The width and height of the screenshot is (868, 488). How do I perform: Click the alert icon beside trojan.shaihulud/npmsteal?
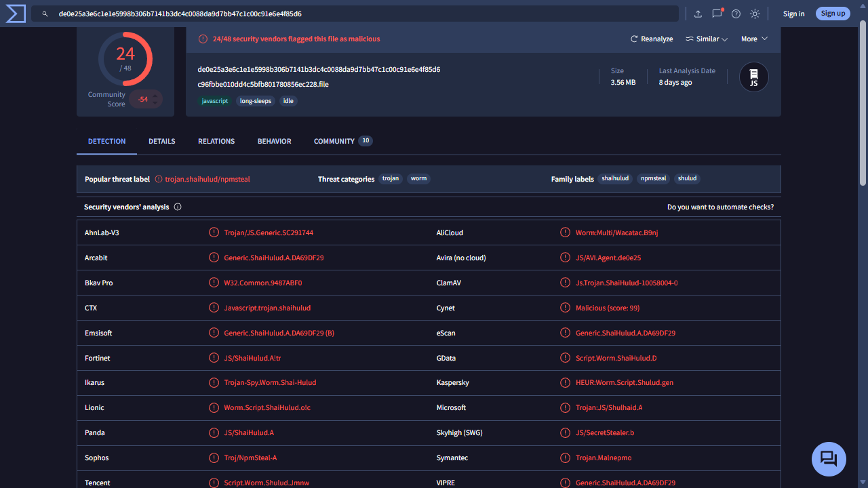159,179
